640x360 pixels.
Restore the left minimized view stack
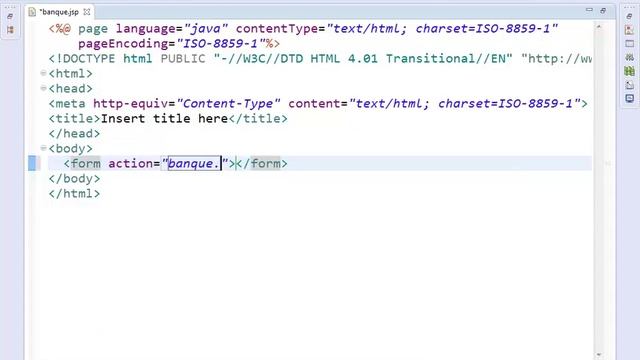pos(10,16)
